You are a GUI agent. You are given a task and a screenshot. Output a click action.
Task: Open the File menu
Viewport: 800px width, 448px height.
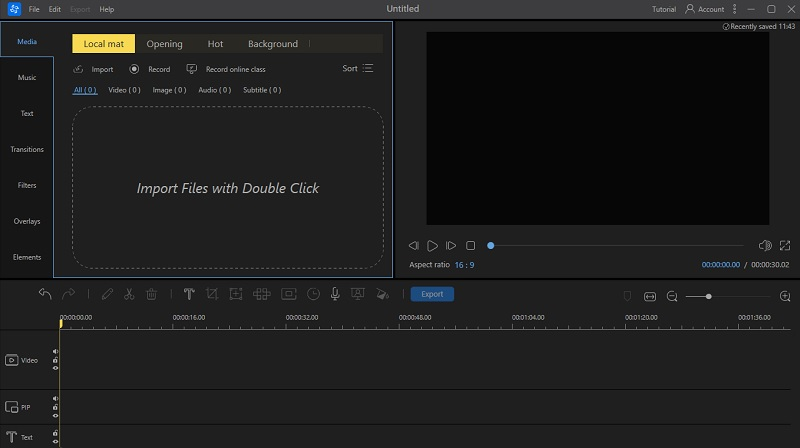point(34,9)
